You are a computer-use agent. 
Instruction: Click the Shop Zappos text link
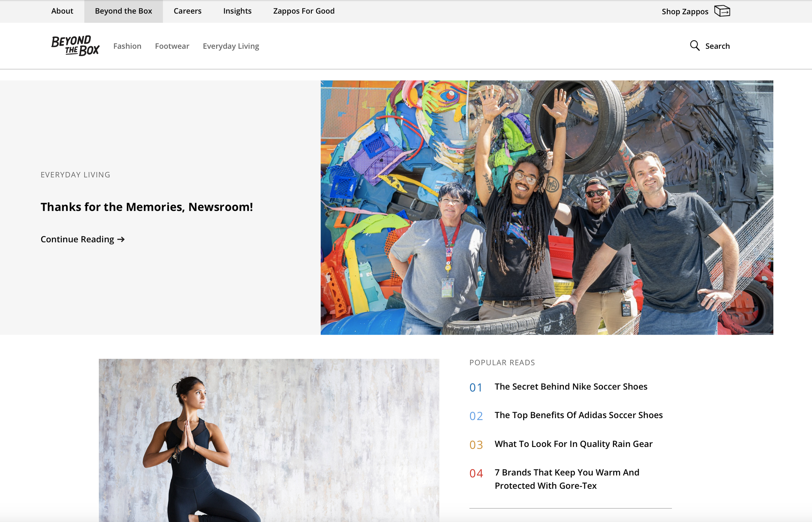click(x=685, y=12)
